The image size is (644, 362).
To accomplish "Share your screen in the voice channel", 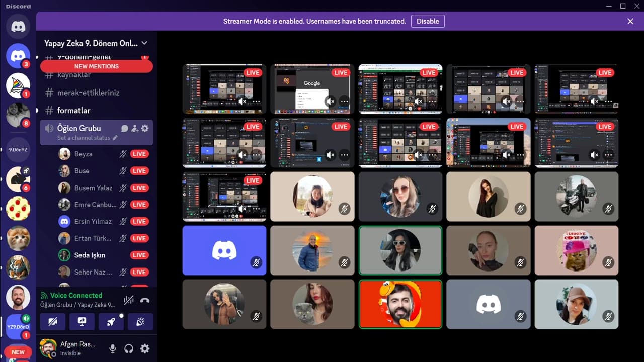I will point(82,322).
